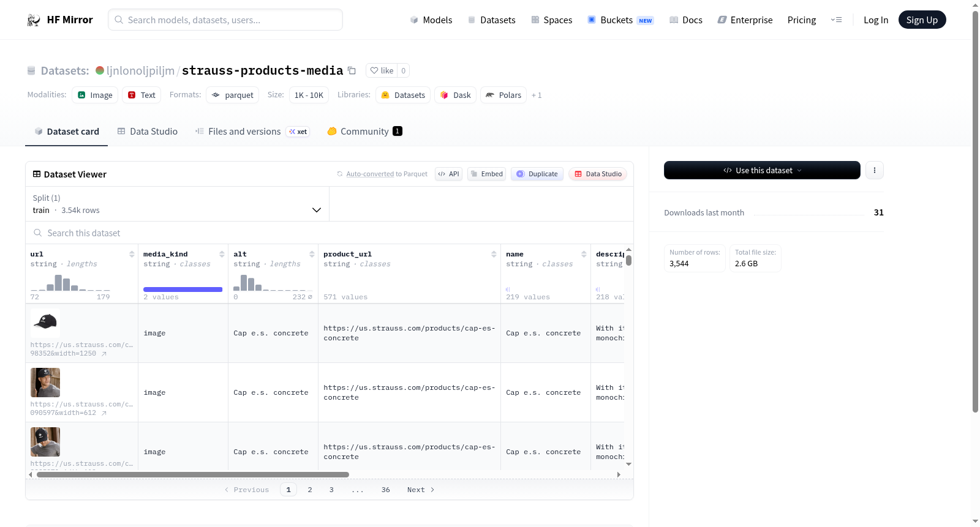Click the Datasets breadcrumb link
Viewport: 980px width, 527px height.
coord(65,70)
